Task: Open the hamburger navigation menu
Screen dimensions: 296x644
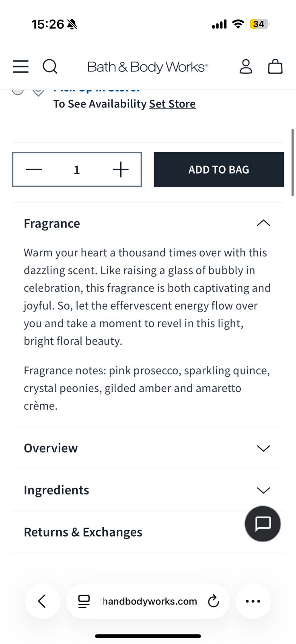Action: pos(21,66)
